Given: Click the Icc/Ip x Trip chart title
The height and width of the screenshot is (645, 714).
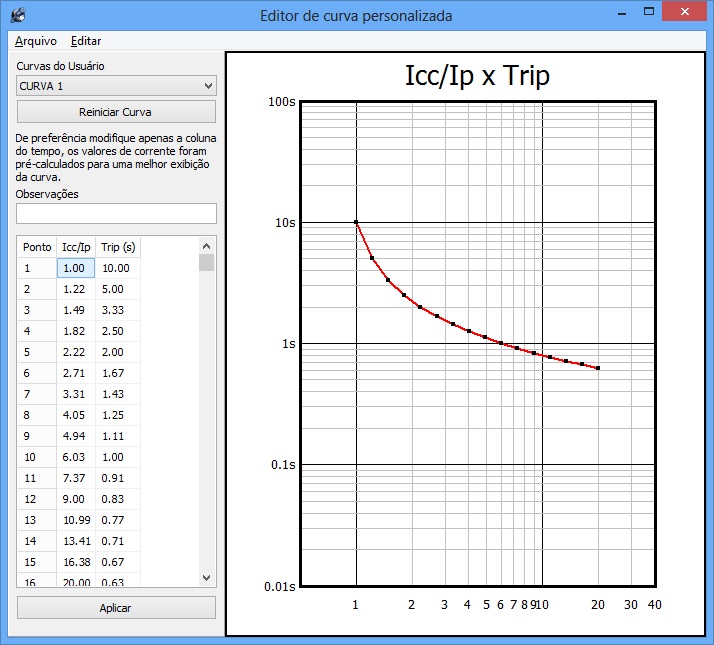Looking at the screenshot, I should [x=477, y=75].
